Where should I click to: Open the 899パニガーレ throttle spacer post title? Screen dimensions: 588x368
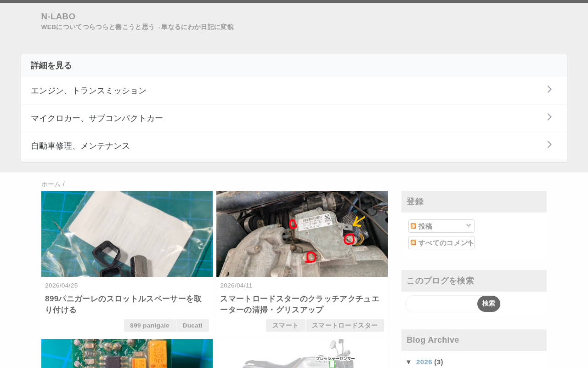123,304
